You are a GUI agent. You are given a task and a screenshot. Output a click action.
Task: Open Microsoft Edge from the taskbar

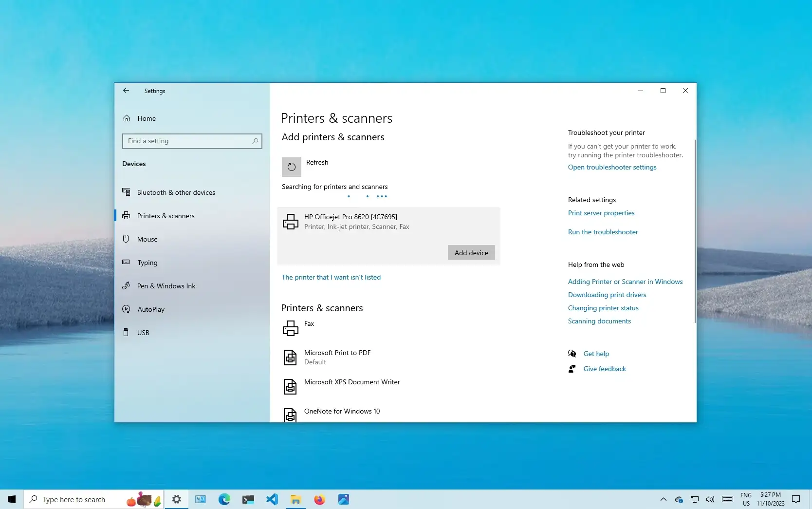coord(224,499)
